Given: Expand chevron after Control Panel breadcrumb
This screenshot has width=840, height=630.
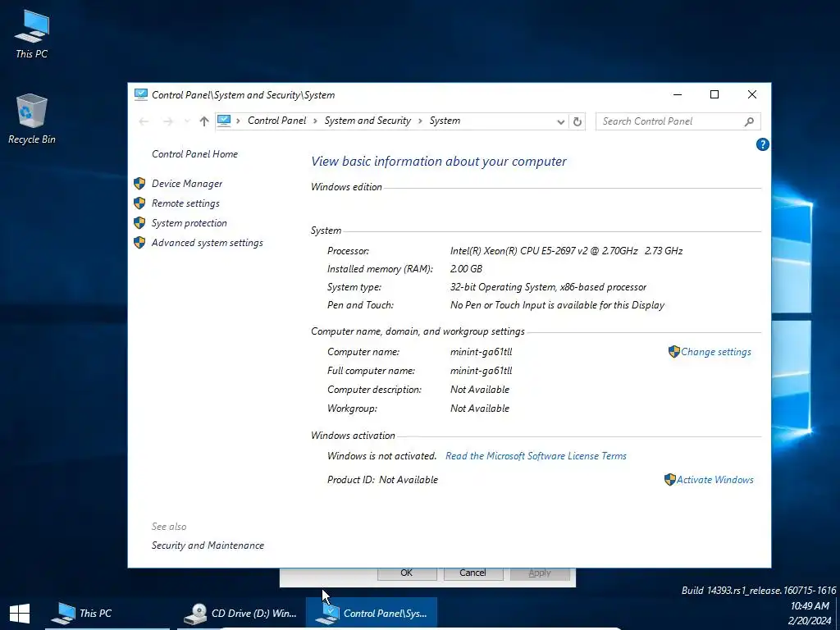Looking at the screenshot, I should point(315,121).
